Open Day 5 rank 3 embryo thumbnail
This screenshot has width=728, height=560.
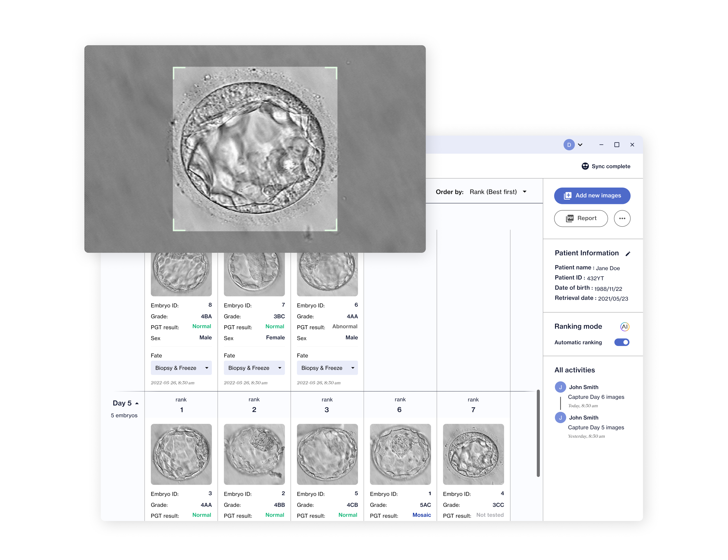(x=327, y=454)
